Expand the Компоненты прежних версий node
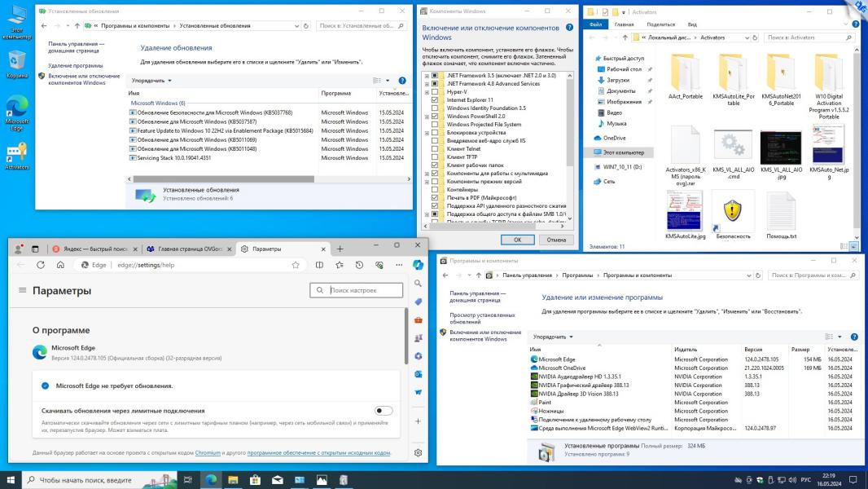868x489 pixels. click(x=427, y=182)
